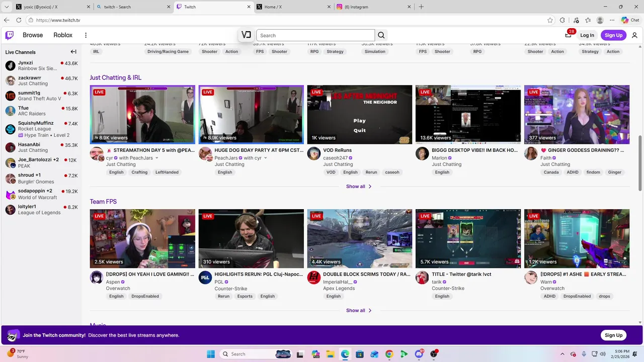Switch to the twitch - Search tab
Image resolution: width=644 pixels, height=362 pixels.
click(134, 7)
